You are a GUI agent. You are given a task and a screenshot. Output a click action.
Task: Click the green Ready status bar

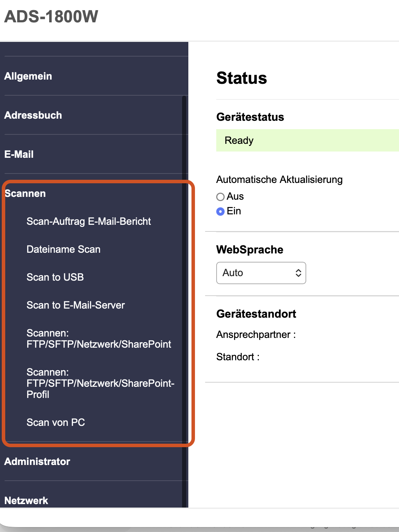307,140
